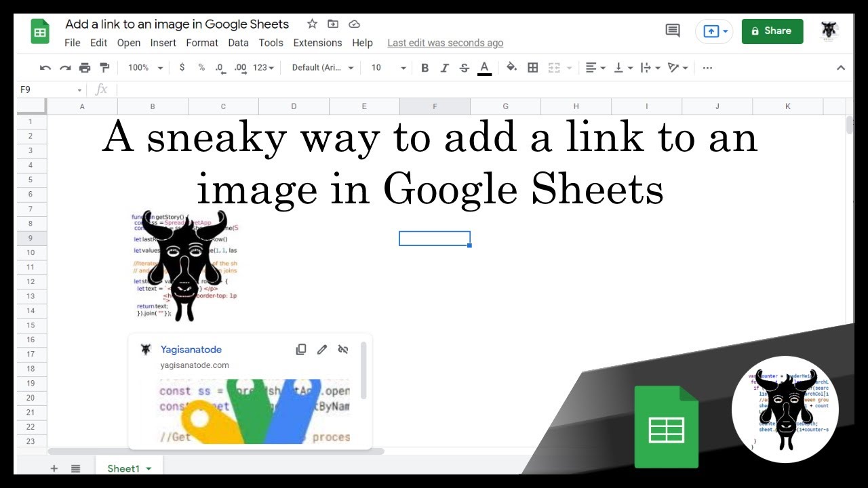The image size is (868, 488).
Task: Remove the link icon
Action: tap(343, 350)
